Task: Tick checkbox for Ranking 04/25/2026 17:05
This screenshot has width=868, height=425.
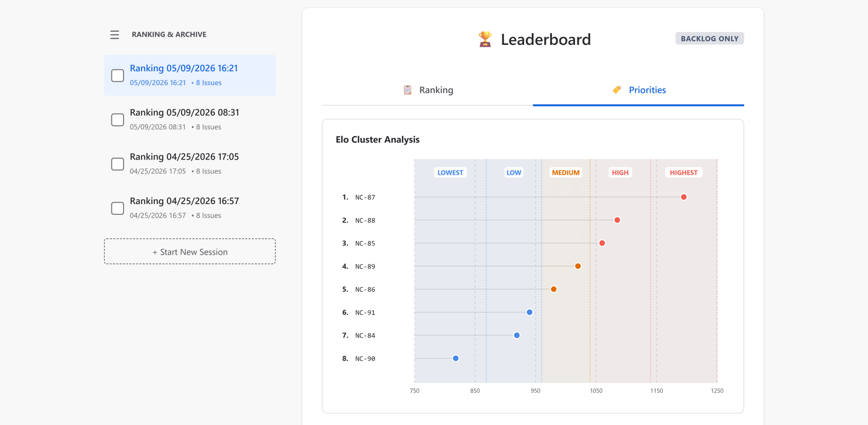Action: pyautogui.click(x=117, y=164)
